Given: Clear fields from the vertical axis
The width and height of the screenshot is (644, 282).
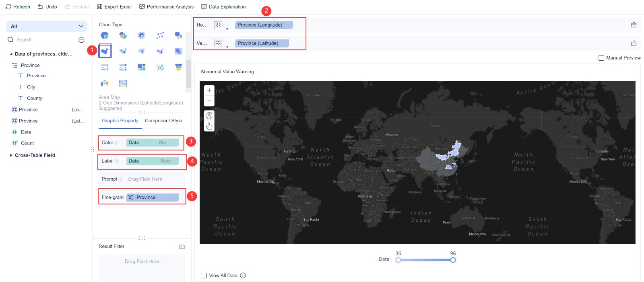Looking at the screenshot, I should click(x=634, y=43).
